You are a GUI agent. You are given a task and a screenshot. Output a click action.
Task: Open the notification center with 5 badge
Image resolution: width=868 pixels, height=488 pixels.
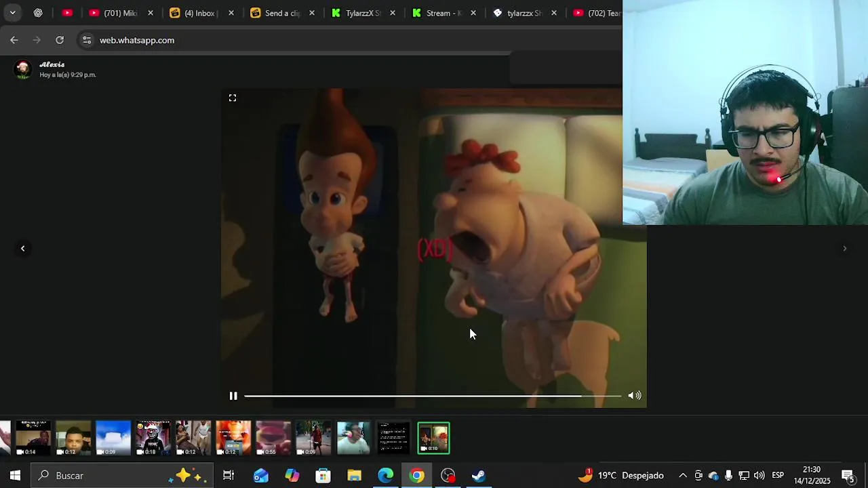click(x=848, y=476)
